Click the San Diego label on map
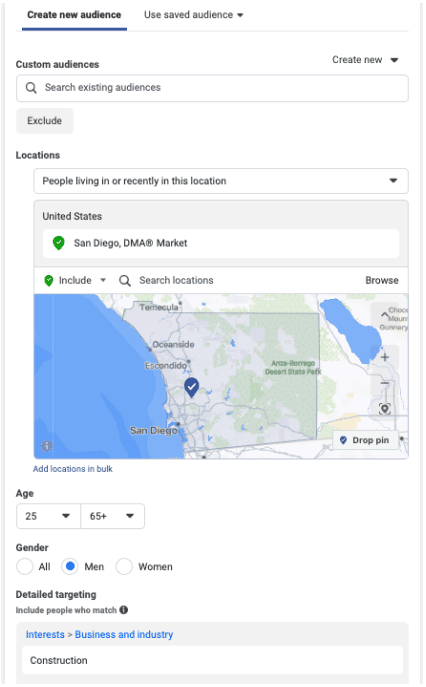The image size is (426, 687). click(x=153, y=431)
